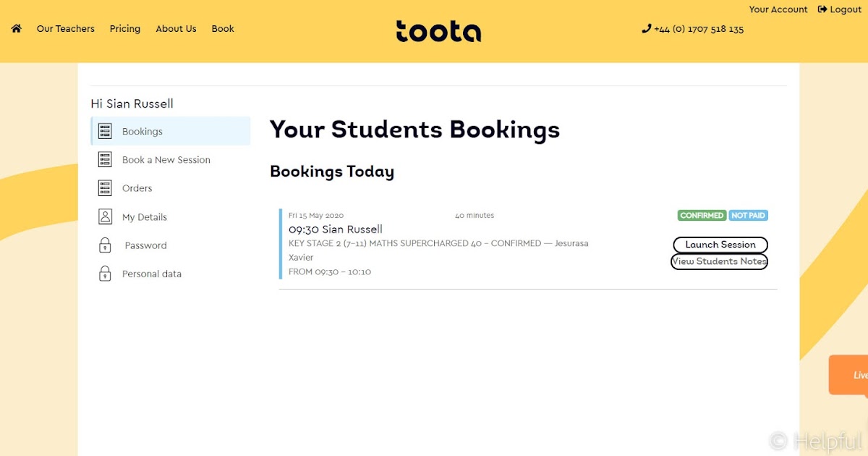Click the View Students Notes button

(x=719, y=261)
